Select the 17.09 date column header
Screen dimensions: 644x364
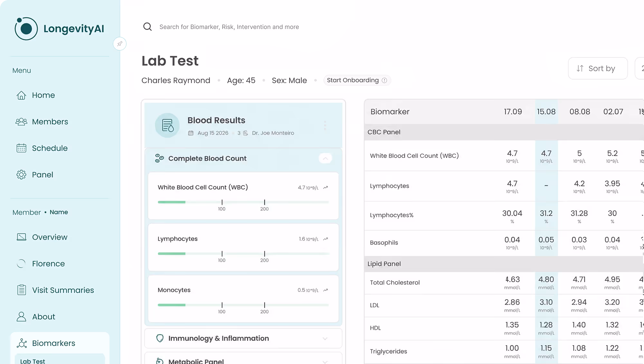click(513, 112)
